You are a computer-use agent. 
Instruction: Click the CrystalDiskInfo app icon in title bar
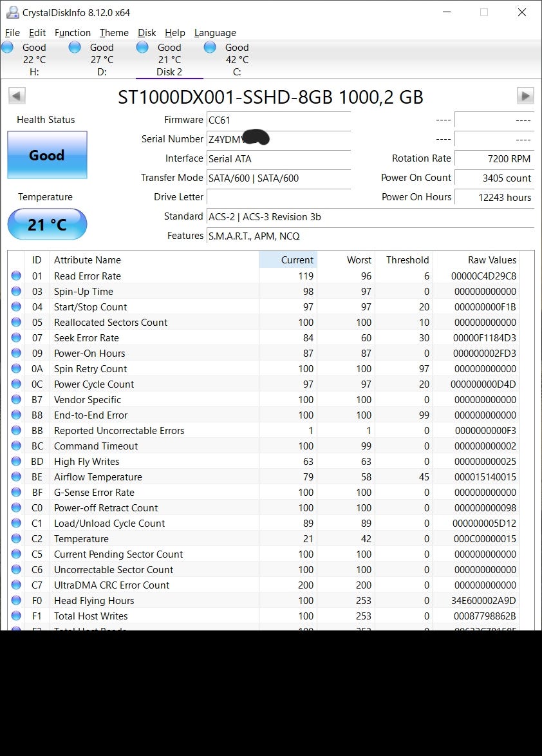coord(12,12)
